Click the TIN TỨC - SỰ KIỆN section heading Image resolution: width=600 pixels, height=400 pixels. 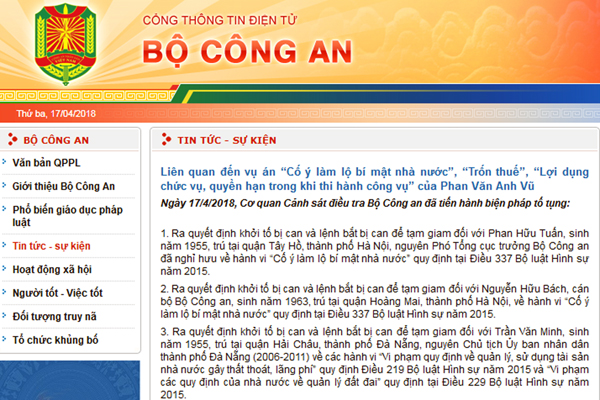[227, 140]
